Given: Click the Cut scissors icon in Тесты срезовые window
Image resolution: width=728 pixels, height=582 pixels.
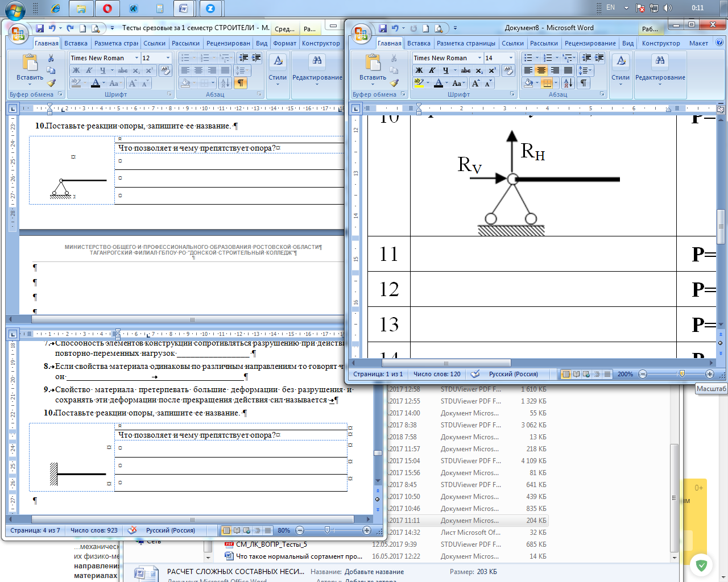Looking at the screenshot, I should [x=51, y=58].
